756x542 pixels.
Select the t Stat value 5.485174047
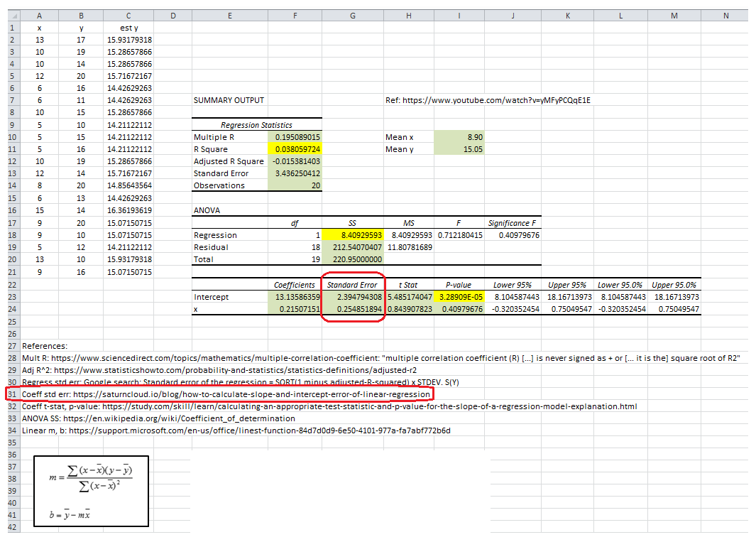[x=409, y=297]
